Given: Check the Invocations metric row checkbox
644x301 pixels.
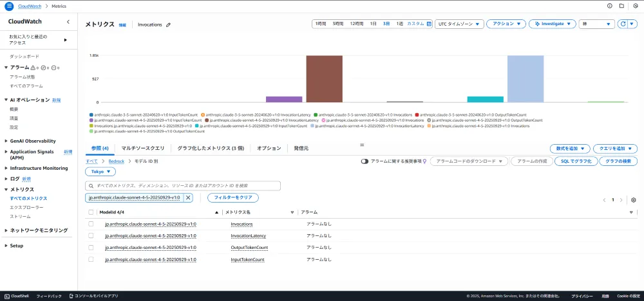Looking at the screenshot, I should click(x=91, y=224).
